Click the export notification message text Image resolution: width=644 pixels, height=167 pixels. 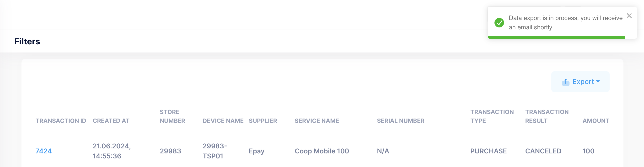point(565,23)
